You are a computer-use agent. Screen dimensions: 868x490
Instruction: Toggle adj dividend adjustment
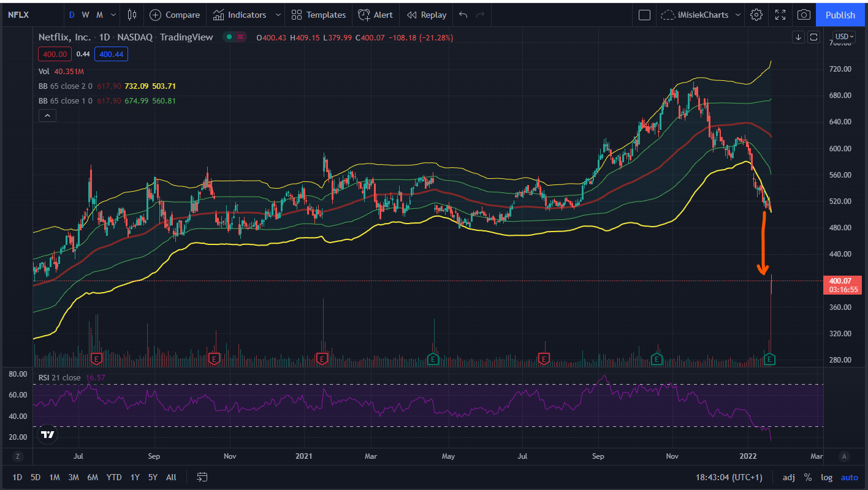click(789, 477)
